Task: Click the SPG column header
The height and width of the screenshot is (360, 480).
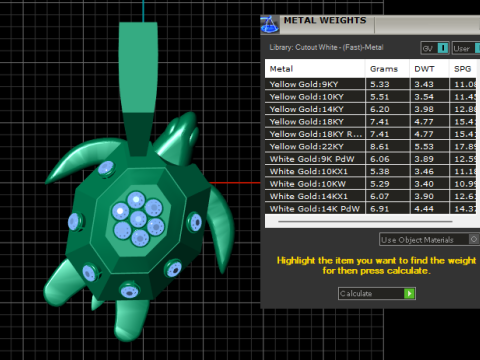Action: [x=463, y=69]
